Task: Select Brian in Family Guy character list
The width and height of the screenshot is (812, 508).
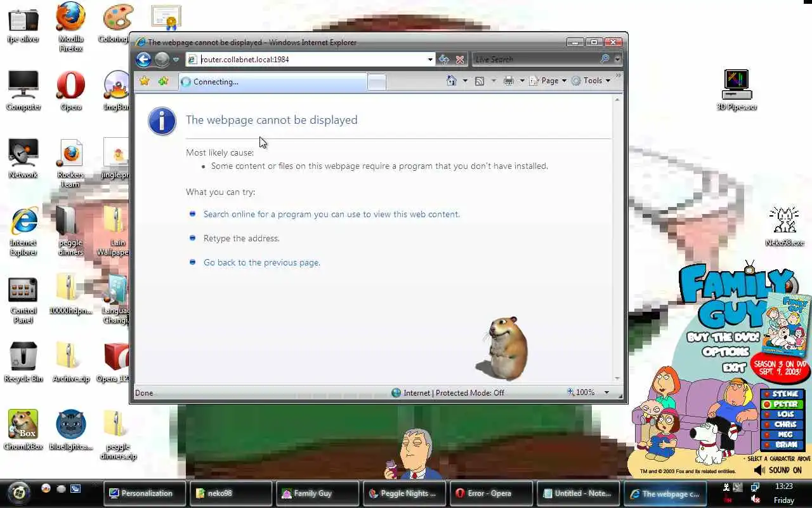Action: [782, 444]
